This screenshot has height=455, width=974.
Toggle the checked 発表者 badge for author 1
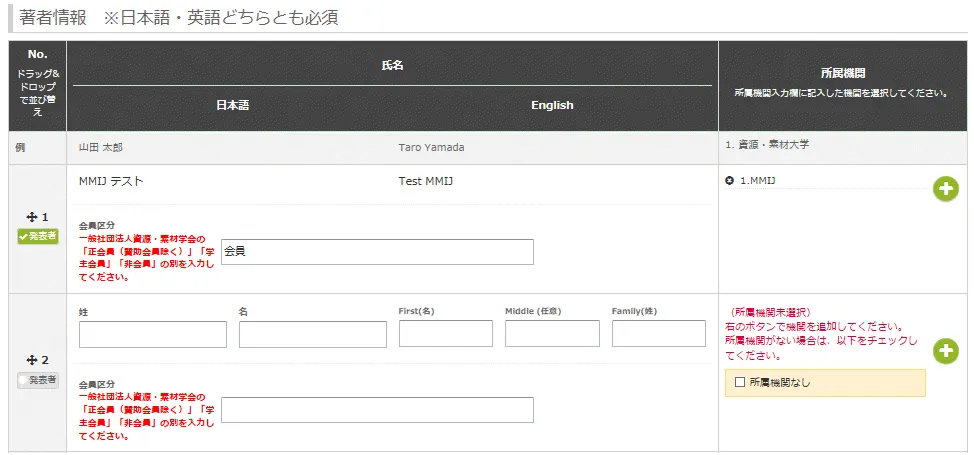click(38, 236)
